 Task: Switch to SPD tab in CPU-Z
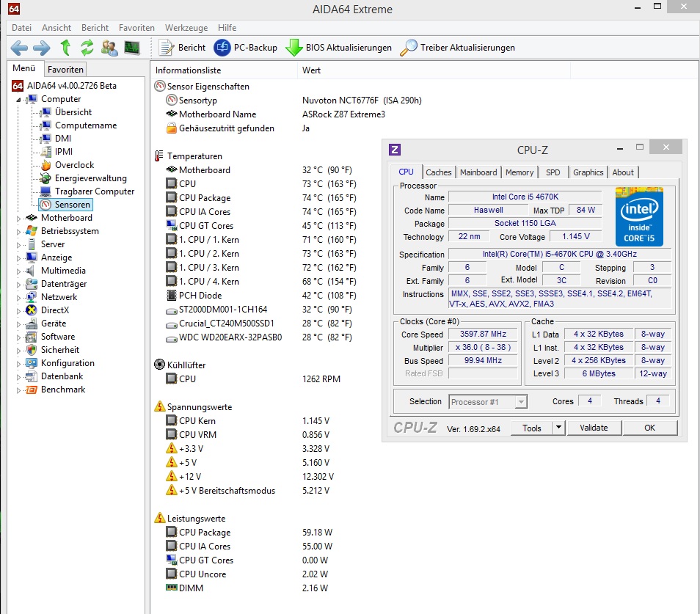click(x=553, y=172)
